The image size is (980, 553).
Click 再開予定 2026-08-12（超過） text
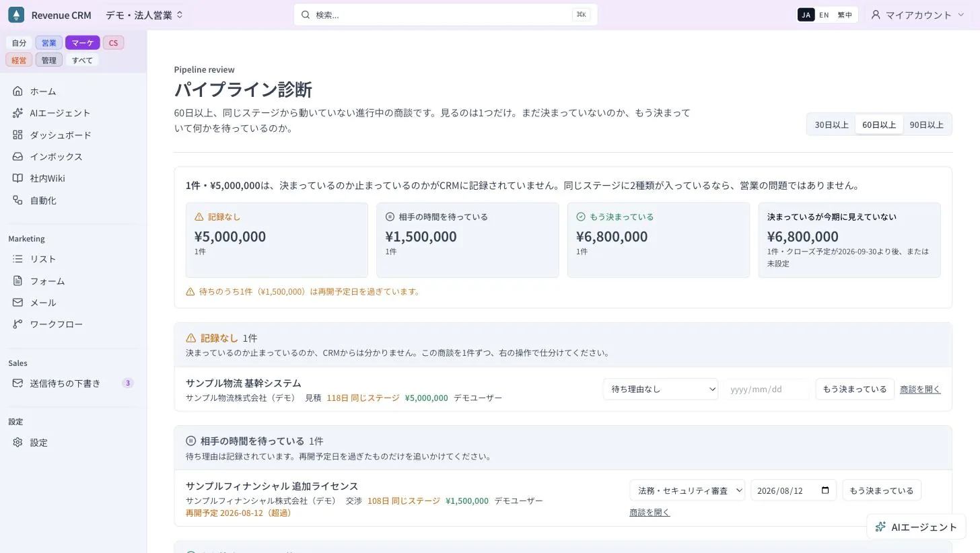pos(239,513)
